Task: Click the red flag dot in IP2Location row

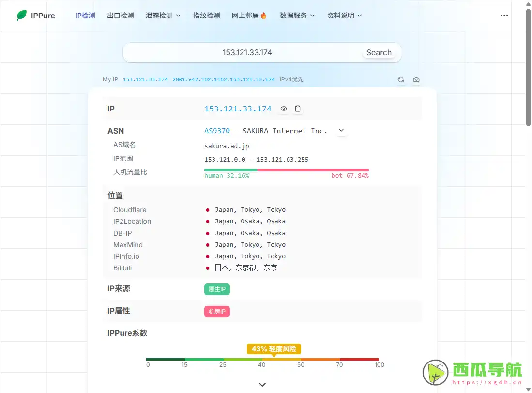Action: coord(208,222)
